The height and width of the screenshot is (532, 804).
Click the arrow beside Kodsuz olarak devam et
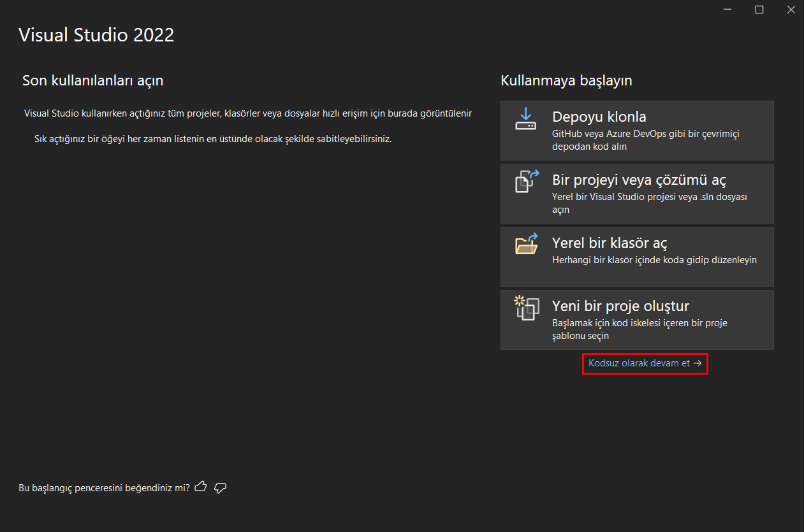pos(698,363)
